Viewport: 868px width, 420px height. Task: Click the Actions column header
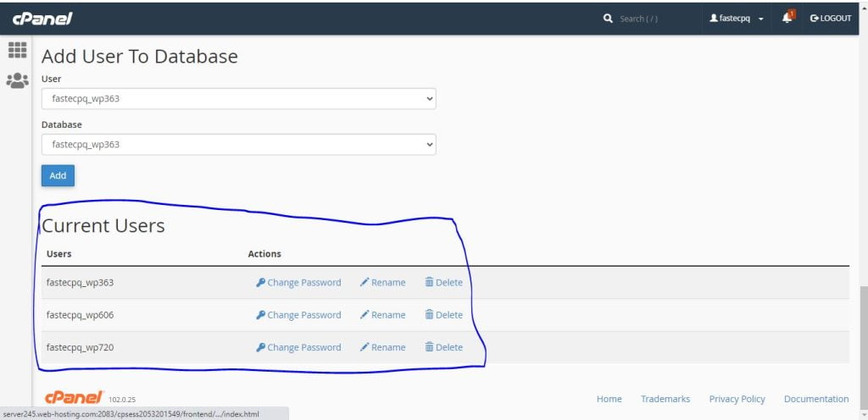point(264,254)
